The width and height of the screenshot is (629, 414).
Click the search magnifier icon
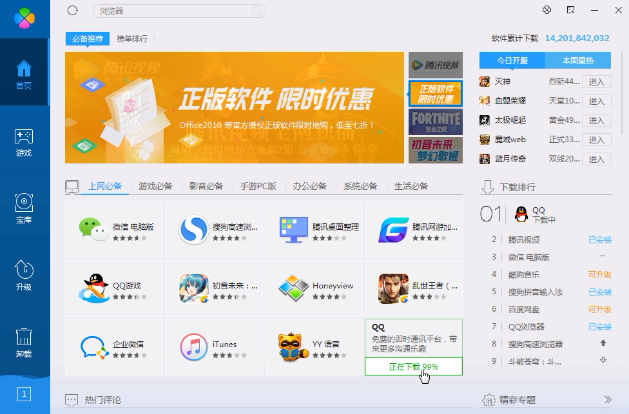click(x=257, y=11)
